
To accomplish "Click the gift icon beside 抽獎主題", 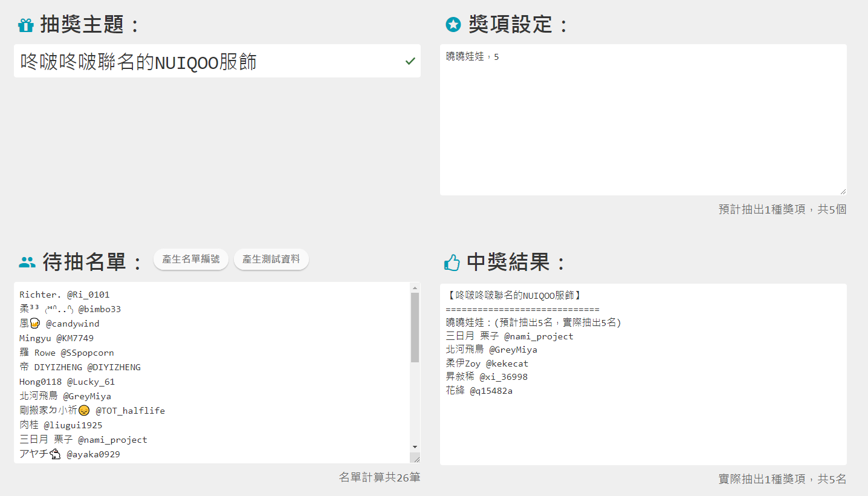I will pos(25,25).
